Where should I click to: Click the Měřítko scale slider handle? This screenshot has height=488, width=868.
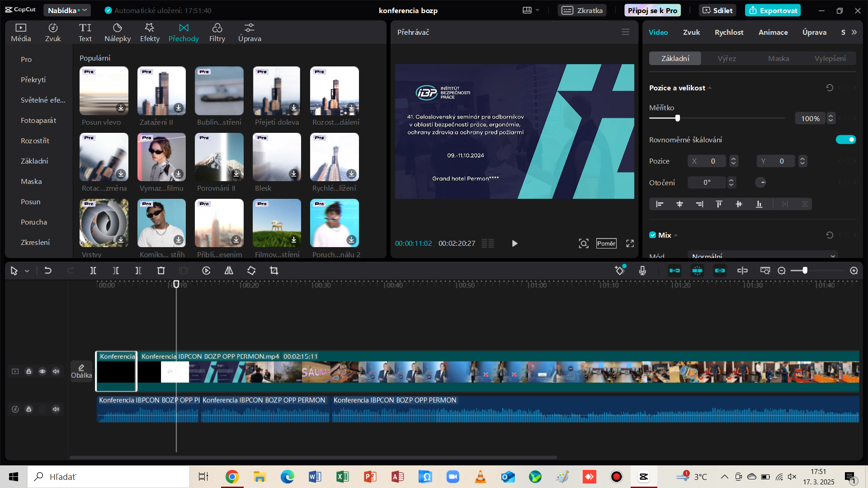[677, 118]
